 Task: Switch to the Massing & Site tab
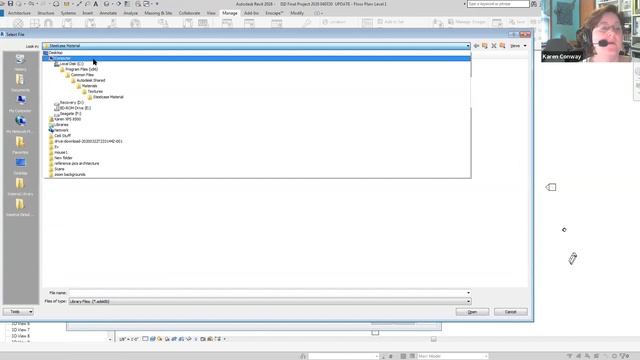point(158,13)
